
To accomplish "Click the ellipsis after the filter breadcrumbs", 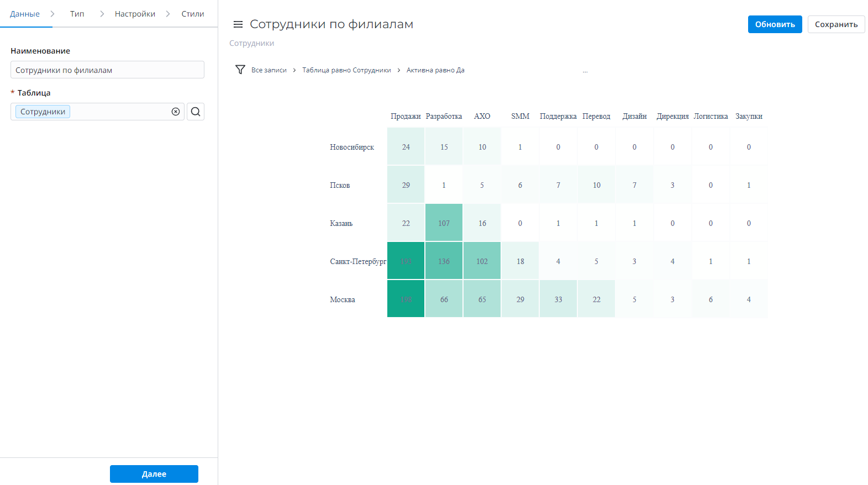I will pos(585,71).
